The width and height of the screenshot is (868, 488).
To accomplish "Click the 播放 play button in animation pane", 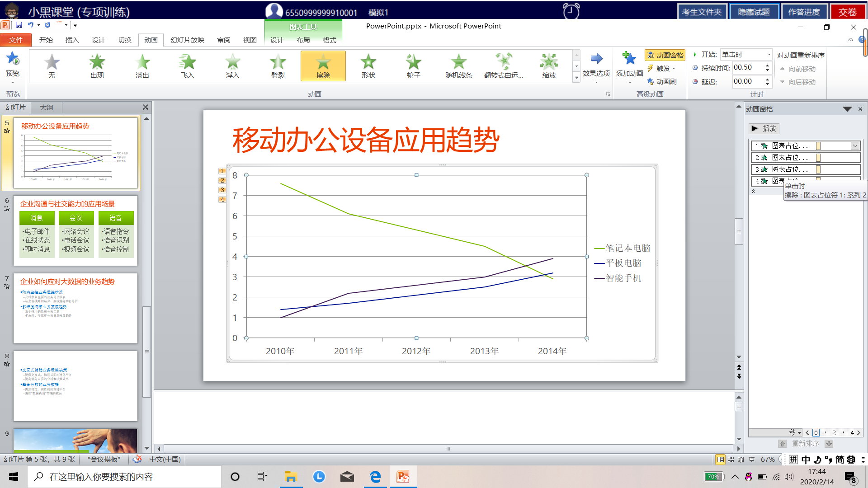I will click(764, 128).
